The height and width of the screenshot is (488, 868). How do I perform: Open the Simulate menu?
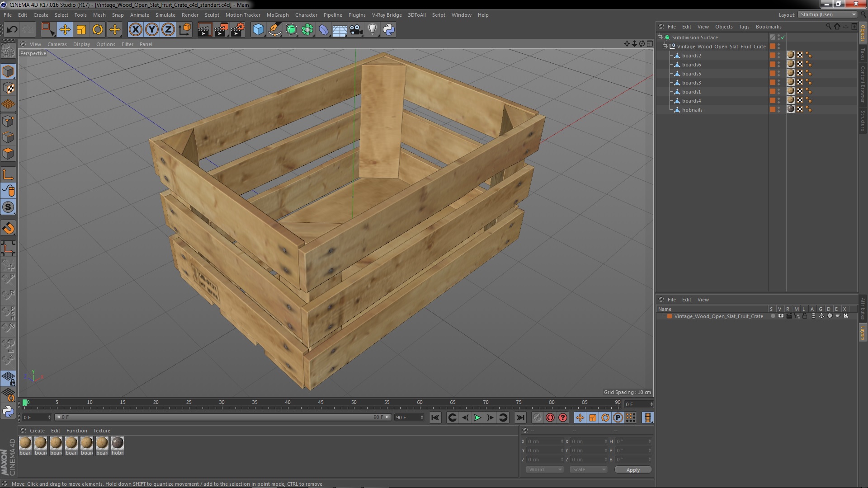point(165,15)
